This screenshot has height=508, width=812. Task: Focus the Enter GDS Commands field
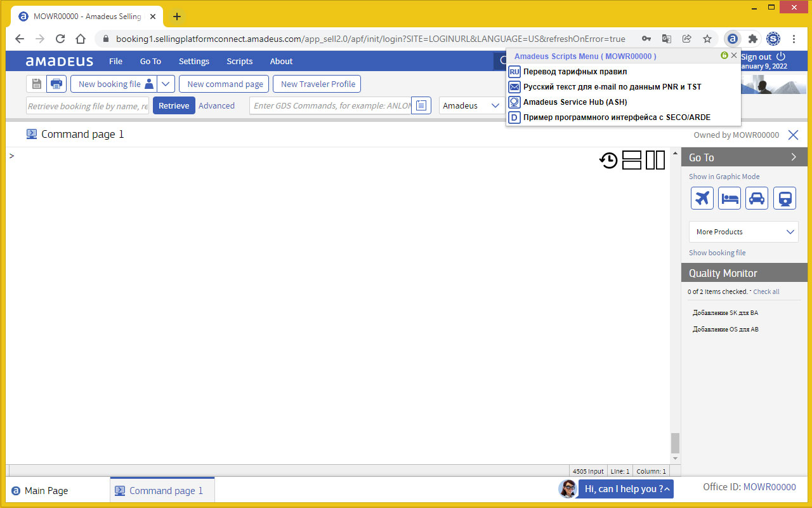pos(331,105)
